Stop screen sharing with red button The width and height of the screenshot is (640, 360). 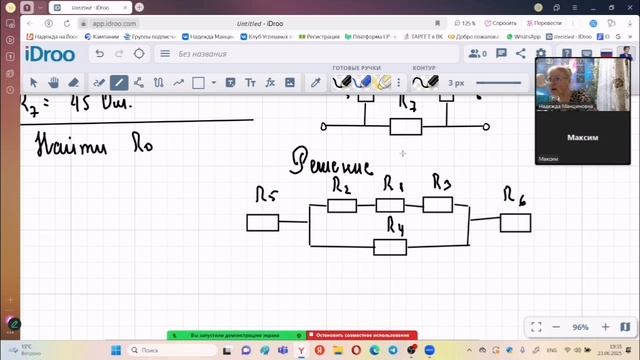pyautogui.click(x=362, y=335)
